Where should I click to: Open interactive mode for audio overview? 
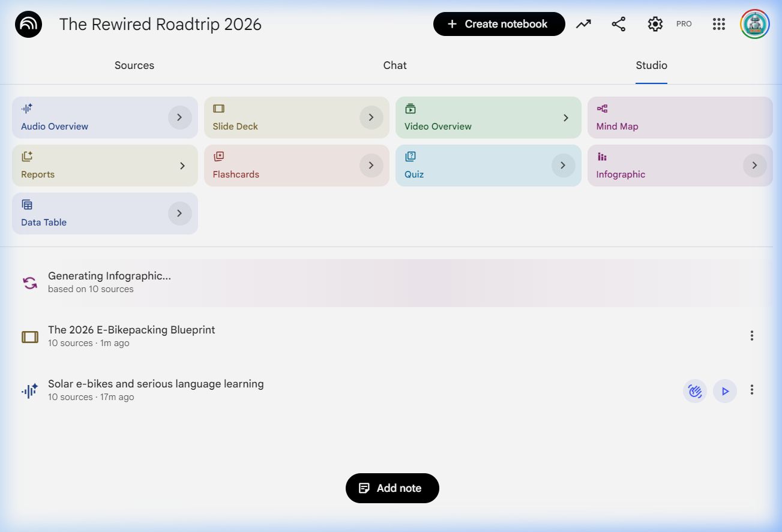pyautogui.click(x=695, y=391)
